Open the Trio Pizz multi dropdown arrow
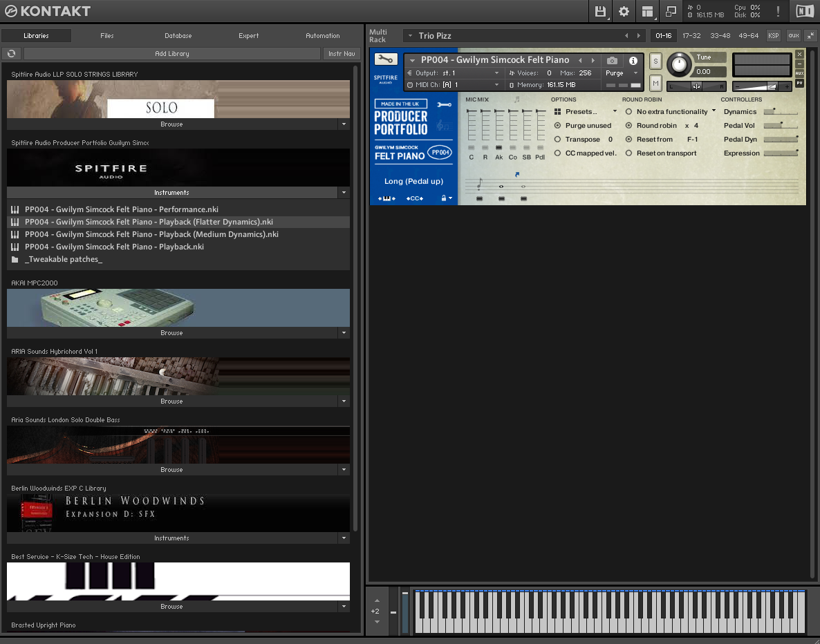 [411, 35]
